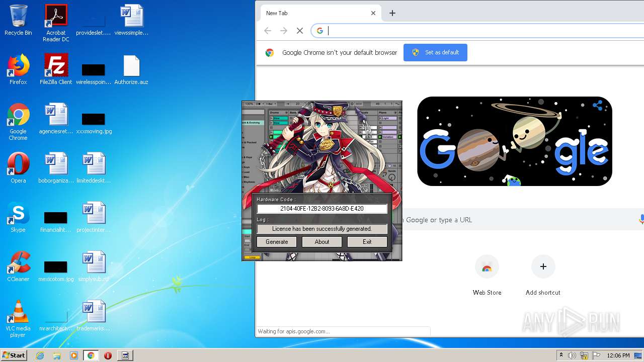The height and width of the screenshot is (362, 644).
Task: Open Skype desktop shortcut
Action: pos(18,218)
